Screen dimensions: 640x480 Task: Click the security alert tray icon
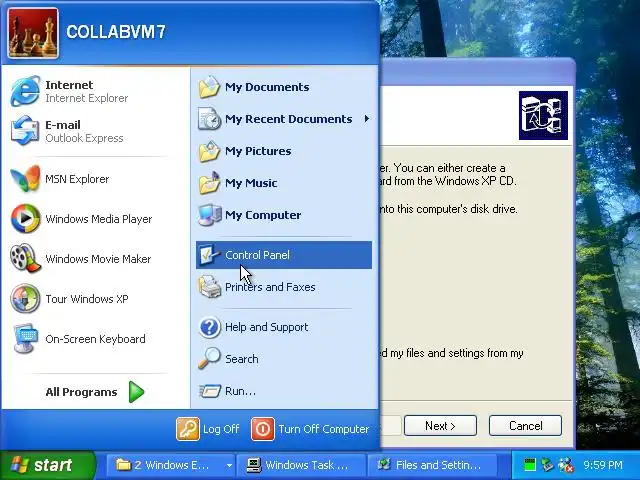(566, 464)
